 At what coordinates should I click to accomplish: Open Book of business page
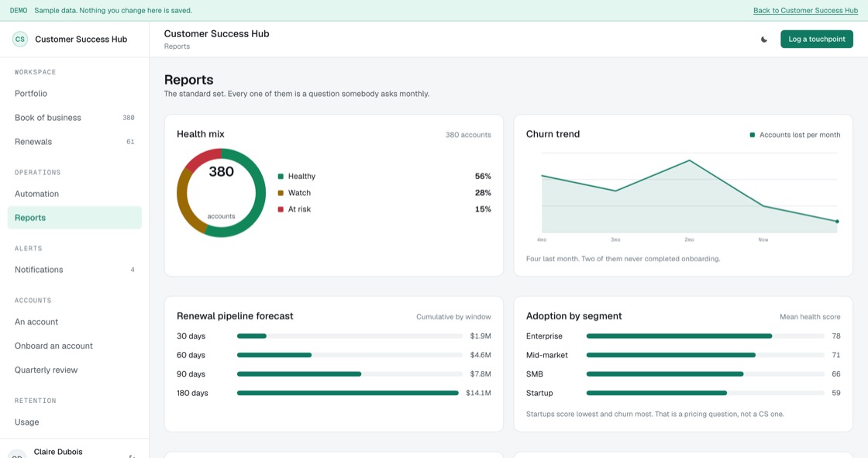74,118
